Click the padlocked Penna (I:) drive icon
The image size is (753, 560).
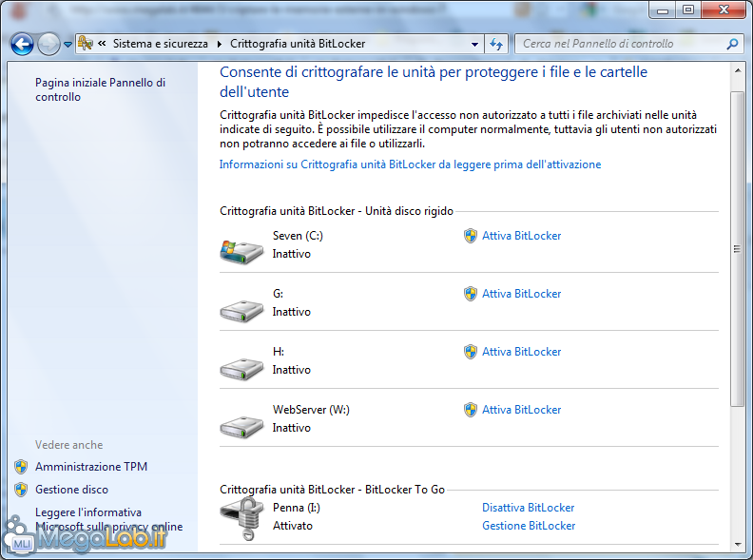click(241, 518)
